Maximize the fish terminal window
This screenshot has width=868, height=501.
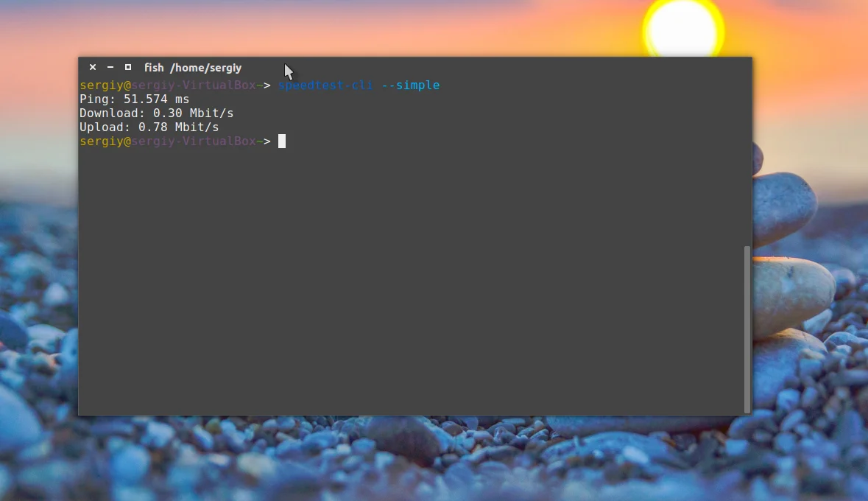[x=128, y=67]
